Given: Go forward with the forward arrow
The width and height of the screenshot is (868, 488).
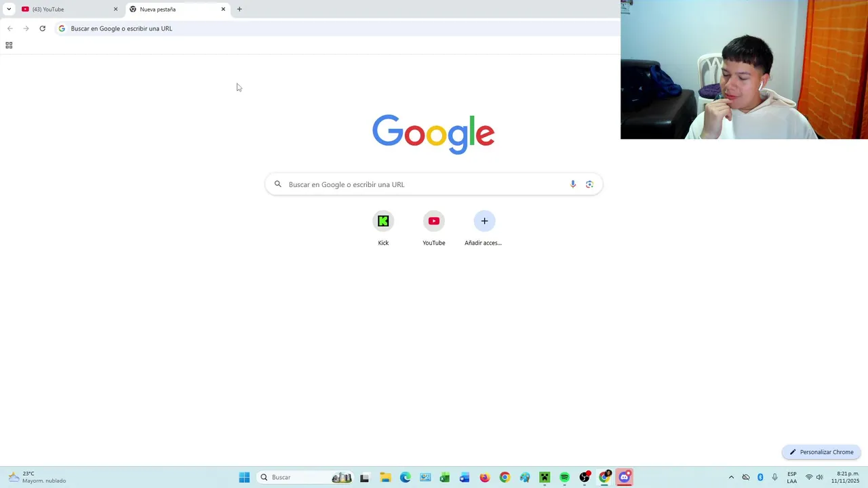Looking at the screenshot, I should [26, 28].
